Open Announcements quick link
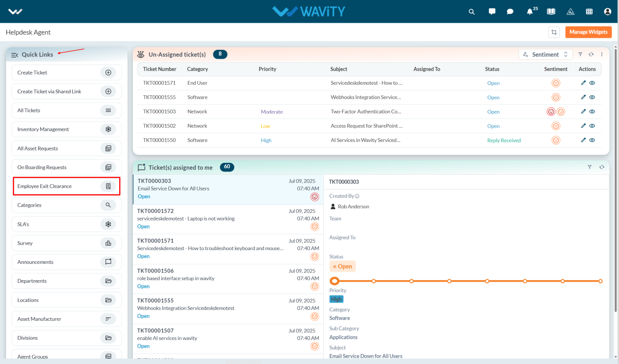Viewport: 619px width, 364px height. pos(67,262)
